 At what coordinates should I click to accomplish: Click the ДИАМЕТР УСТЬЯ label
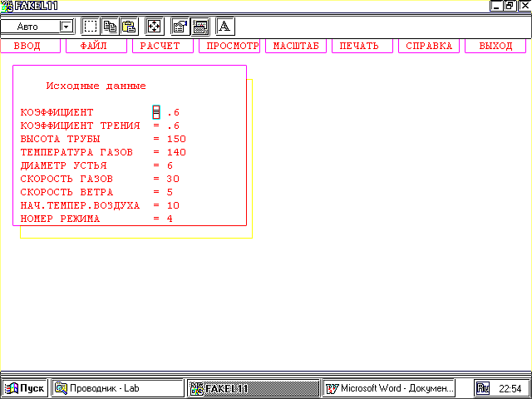tap(63, 165)
